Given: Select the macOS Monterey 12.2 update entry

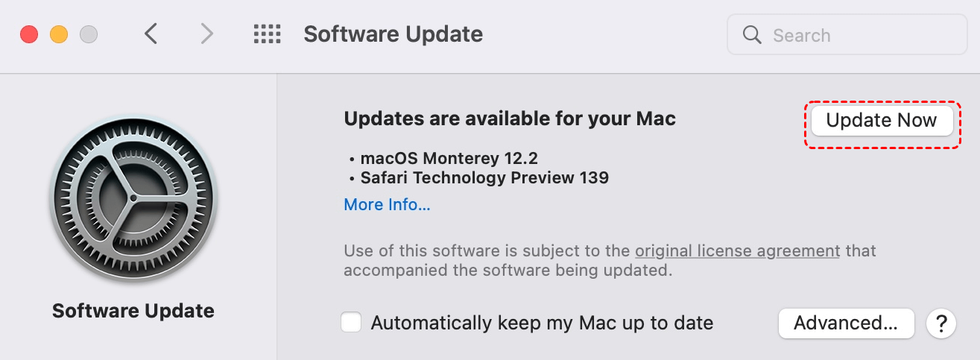Looking at the screenshot, I should pos(449,158).
